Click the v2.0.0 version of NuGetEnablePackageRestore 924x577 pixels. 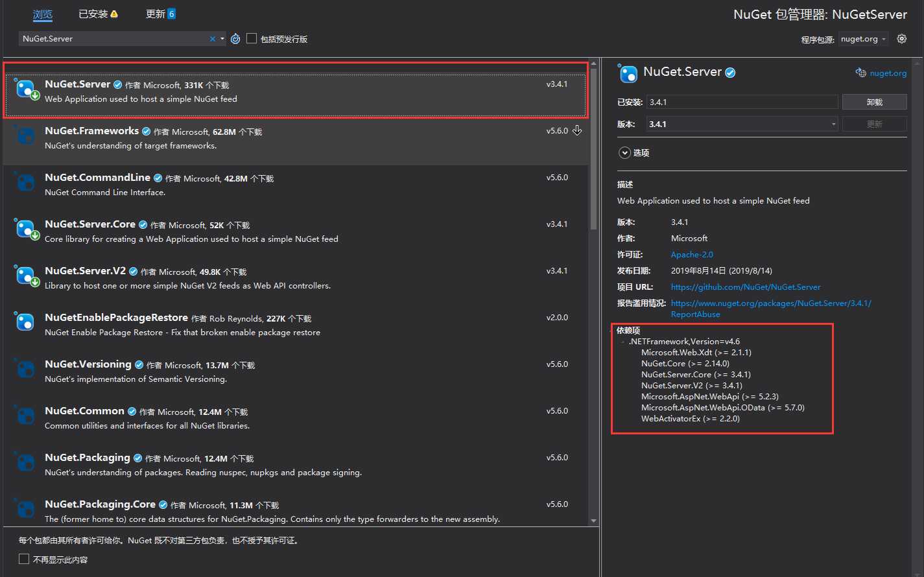pos(557,318)
